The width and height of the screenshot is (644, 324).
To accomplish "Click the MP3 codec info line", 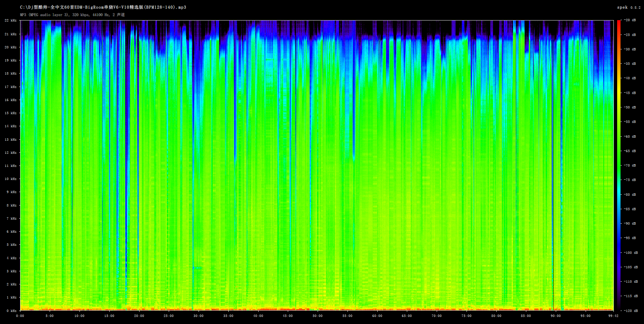I will point(72,15).
